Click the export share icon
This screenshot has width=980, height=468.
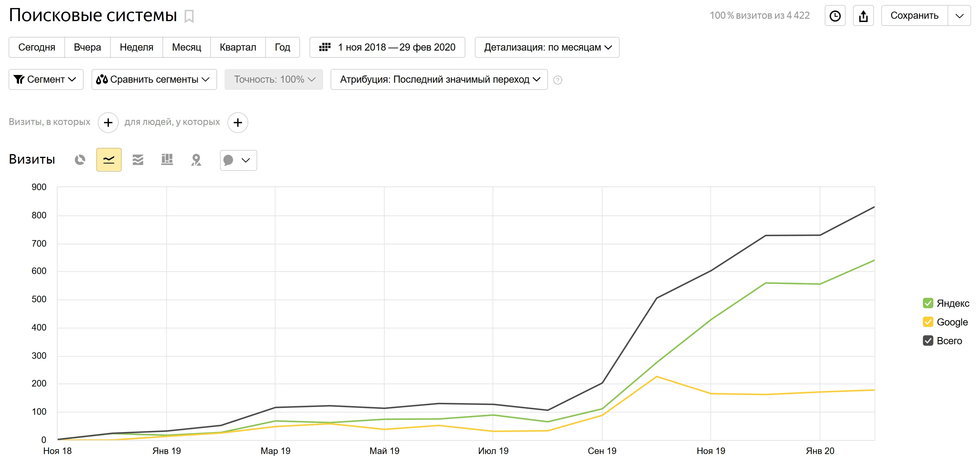(x=863, y=15)
